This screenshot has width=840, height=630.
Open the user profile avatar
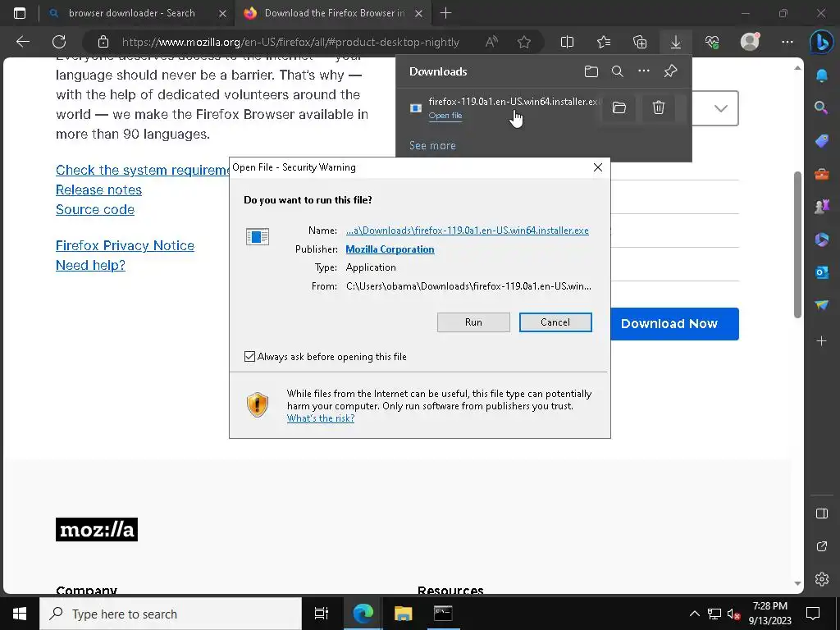point(750,42)
